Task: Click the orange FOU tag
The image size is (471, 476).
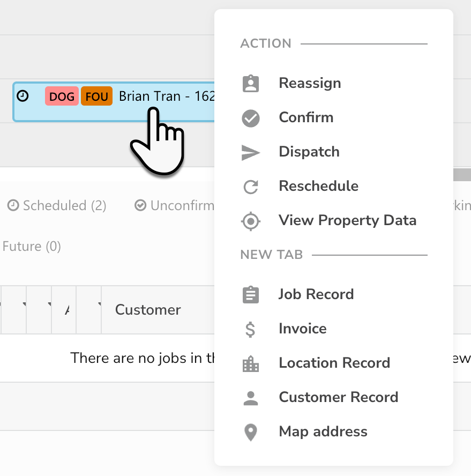Action: (x=96, y=96)
